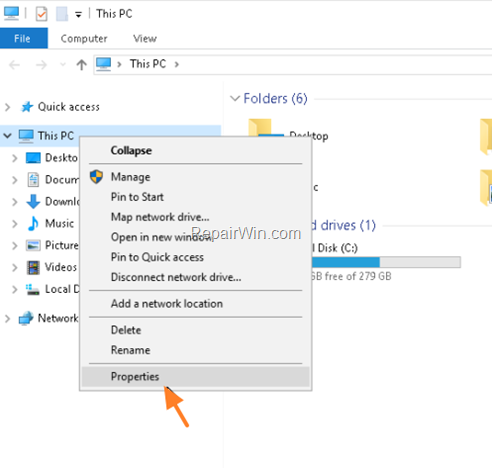This screenshot has width=492, height=468.
Task: Open the File ribbon tab
Action: (24, 38)
